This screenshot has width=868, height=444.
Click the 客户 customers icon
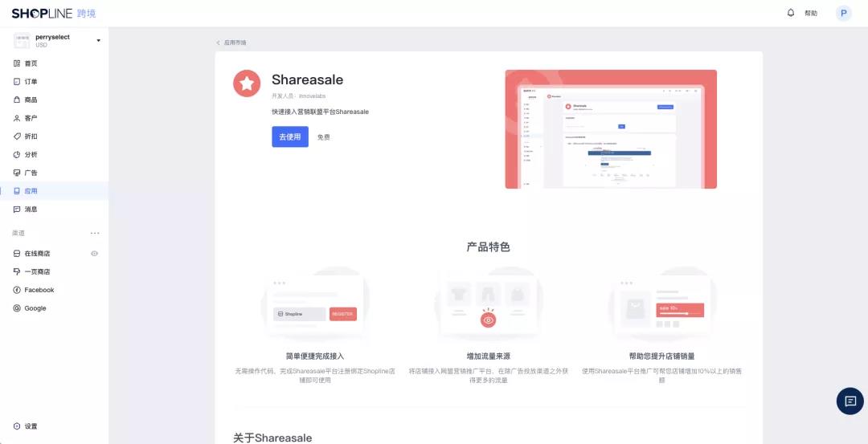coord(17,118)
